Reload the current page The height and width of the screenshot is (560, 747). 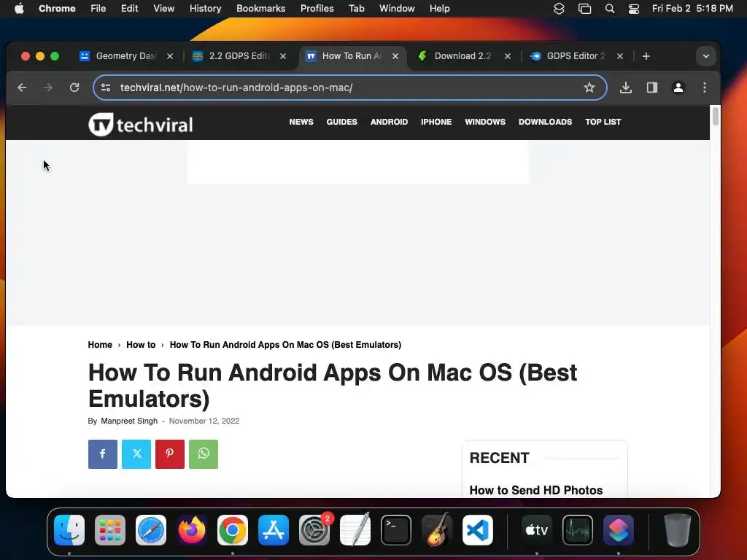coord(74,87)
